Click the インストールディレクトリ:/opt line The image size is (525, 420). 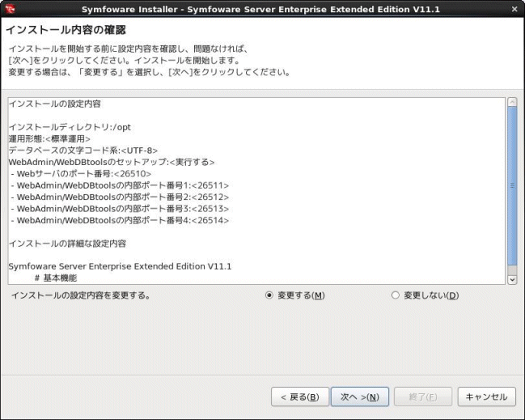pos(70,127)
